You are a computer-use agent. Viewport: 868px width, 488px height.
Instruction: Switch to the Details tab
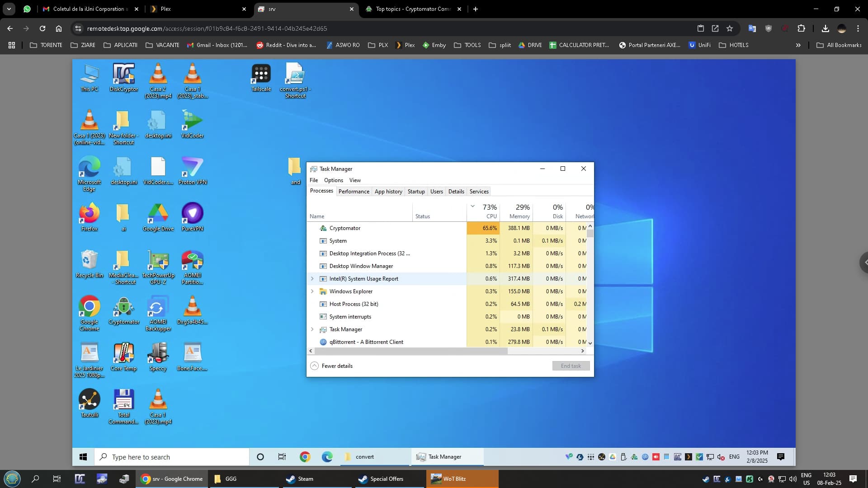tap(456, 192)
